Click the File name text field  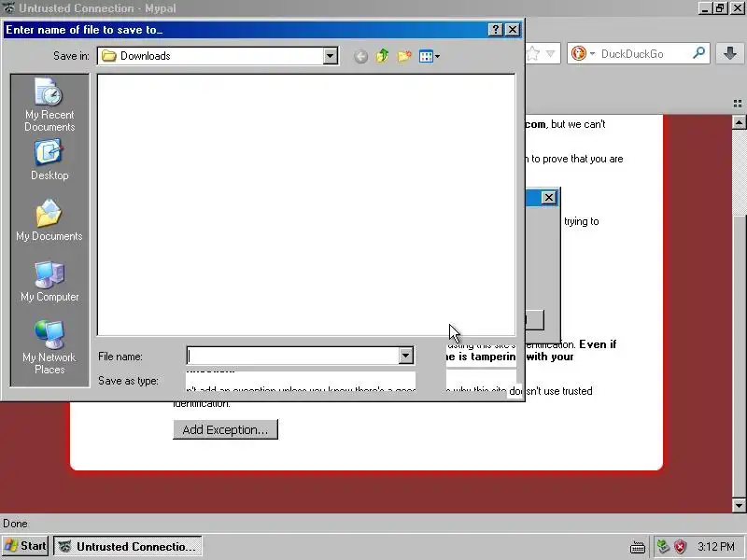click(293, 356)
